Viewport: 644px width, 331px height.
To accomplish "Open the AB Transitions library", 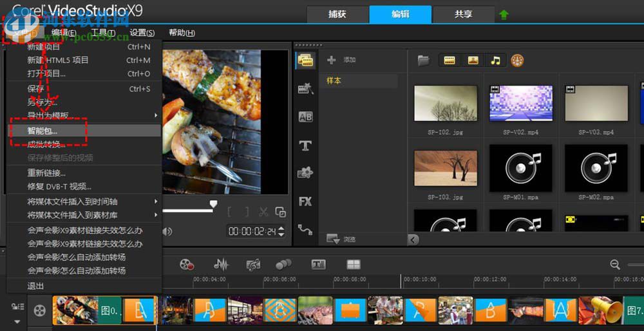I will pyautogui.click(x=305, y=117).
